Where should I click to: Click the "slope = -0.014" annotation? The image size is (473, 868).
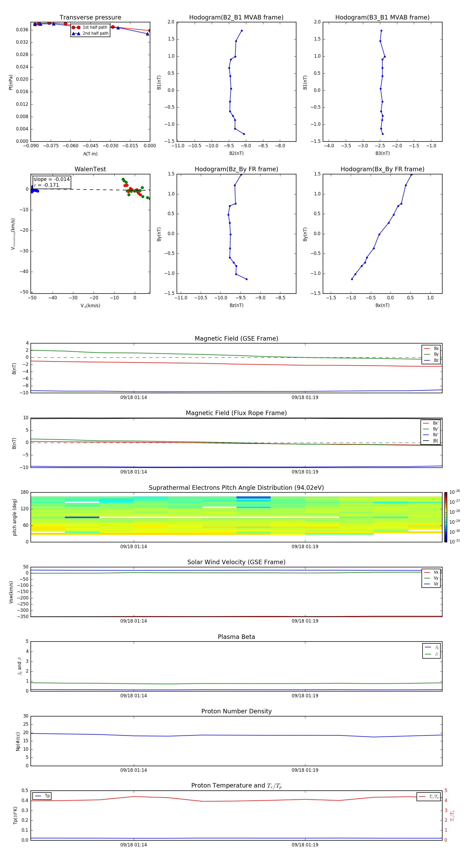pos(52,179)
